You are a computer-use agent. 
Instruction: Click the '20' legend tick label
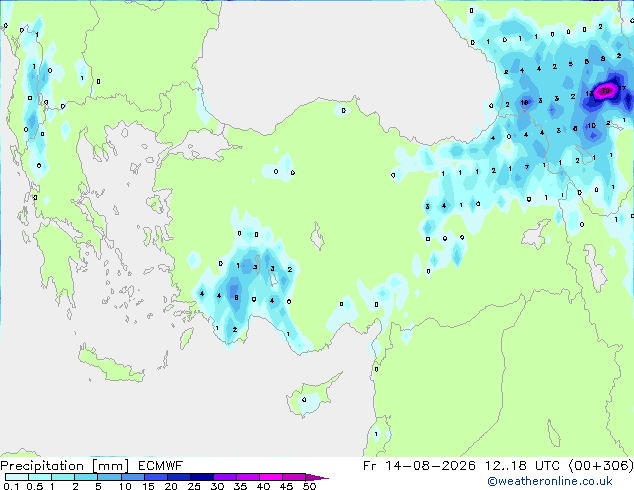(x=171, y=486)
